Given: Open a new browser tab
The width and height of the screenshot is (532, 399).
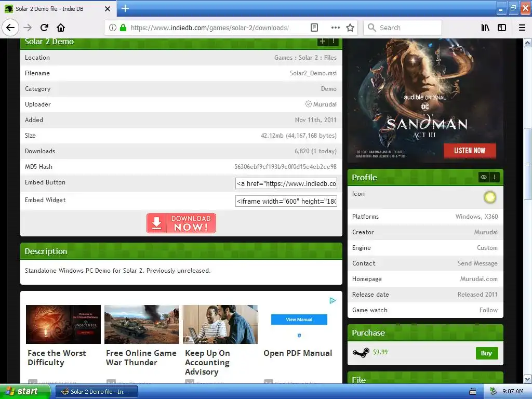Looking at the screenshot, I should (125, 8).
